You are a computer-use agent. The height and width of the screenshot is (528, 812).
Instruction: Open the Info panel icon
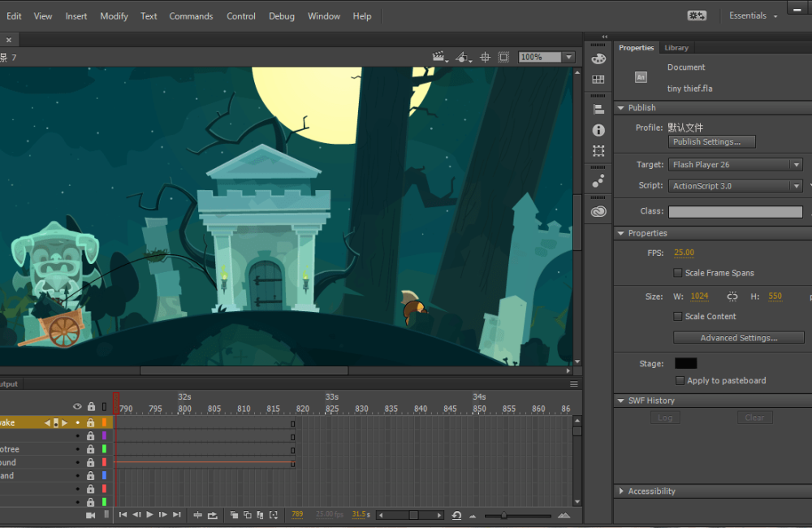[x=598, y=130]
